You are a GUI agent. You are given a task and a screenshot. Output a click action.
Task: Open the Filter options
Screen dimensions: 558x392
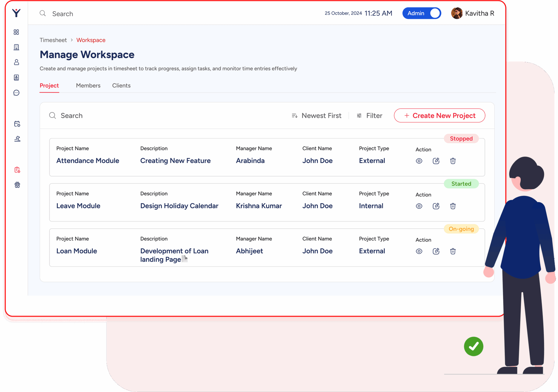coord(369,115)
